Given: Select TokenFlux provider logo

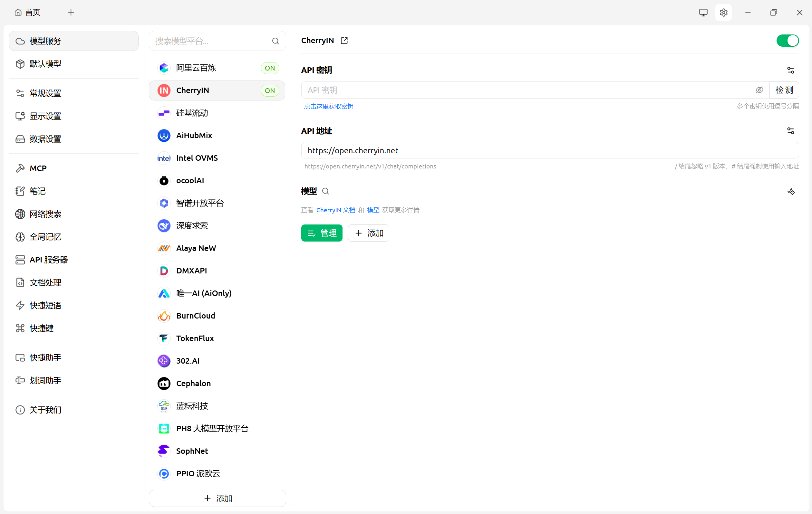Looking at the screenshot, I should [x=164, y=338].
